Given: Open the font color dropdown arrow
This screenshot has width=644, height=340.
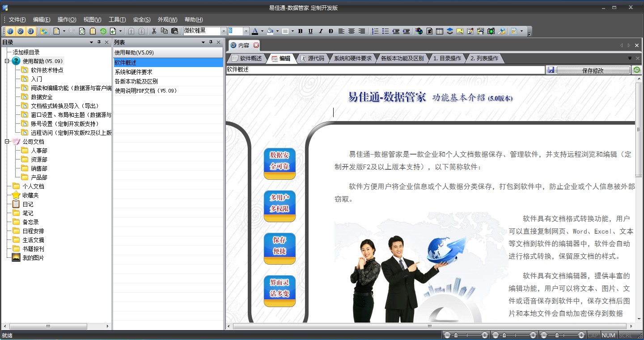Looking at the screenshot, I should pyautogui.click(x=262, y=31).
